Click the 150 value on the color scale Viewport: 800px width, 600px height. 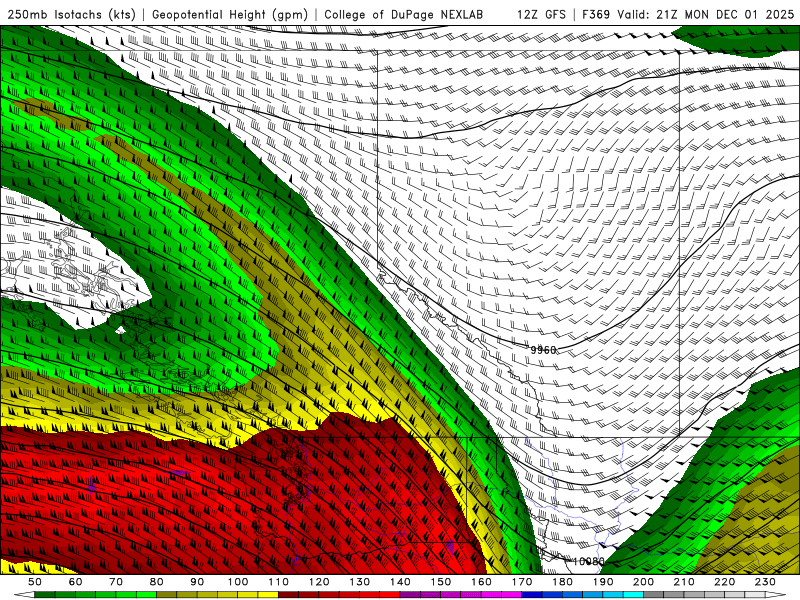[x=441, y=582]
